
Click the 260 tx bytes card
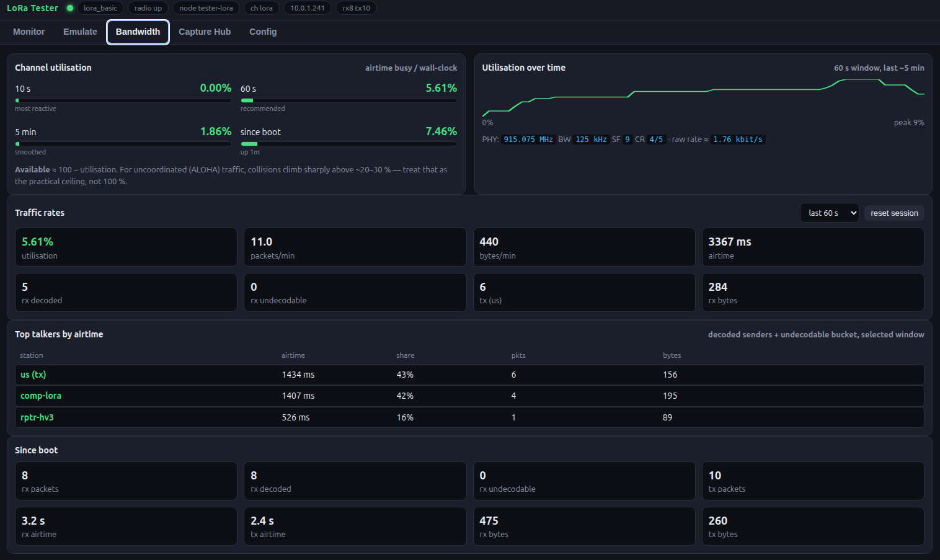pos(813,527)
